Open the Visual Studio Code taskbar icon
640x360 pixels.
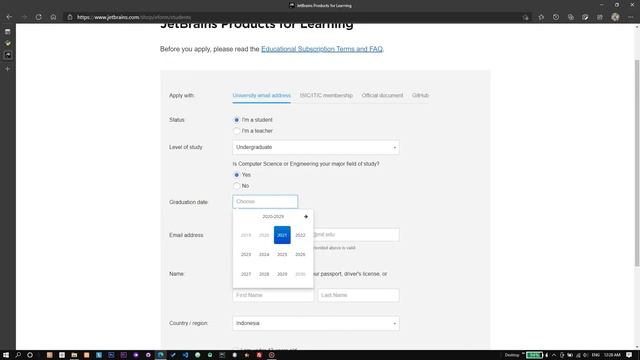click(x=185, y=355)
